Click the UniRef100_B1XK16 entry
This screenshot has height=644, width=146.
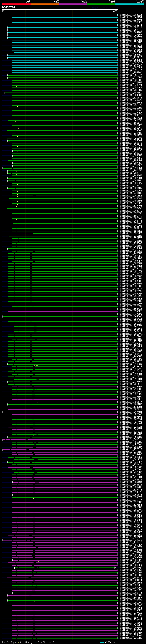(x=131, y=118)
